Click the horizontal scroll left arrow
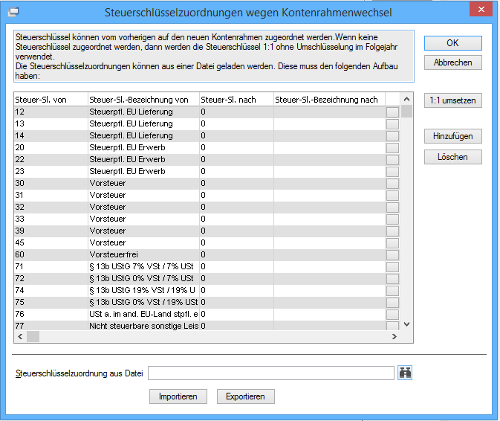Viewport: 500px width, 421px height. 20,336
